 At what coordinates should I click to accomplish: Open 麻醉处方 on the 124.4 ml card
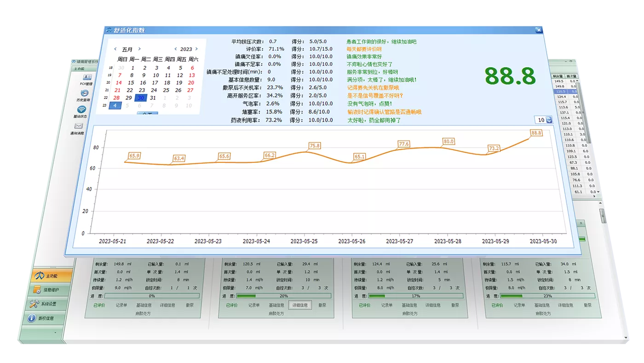pyautogui.click(x=409, y=313)
